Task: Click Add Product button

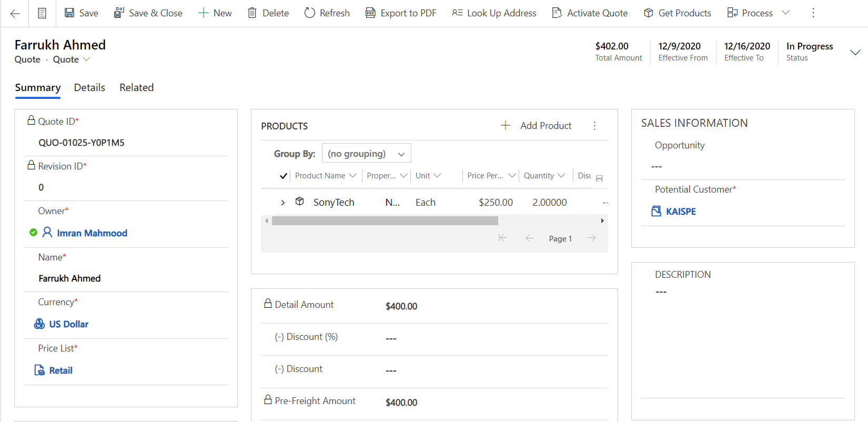Action: tap(536, 126)
